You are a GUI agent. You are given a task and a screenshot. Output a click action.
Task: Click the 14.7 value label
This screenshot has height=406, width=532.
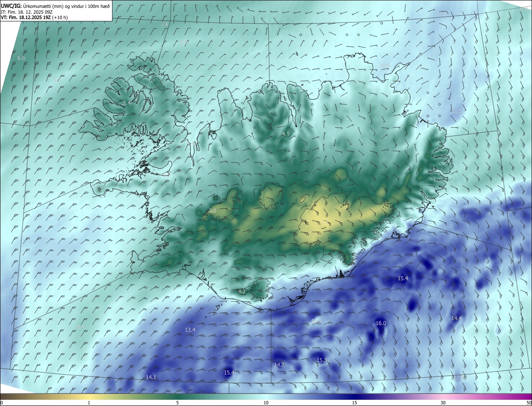click(279, 364)
